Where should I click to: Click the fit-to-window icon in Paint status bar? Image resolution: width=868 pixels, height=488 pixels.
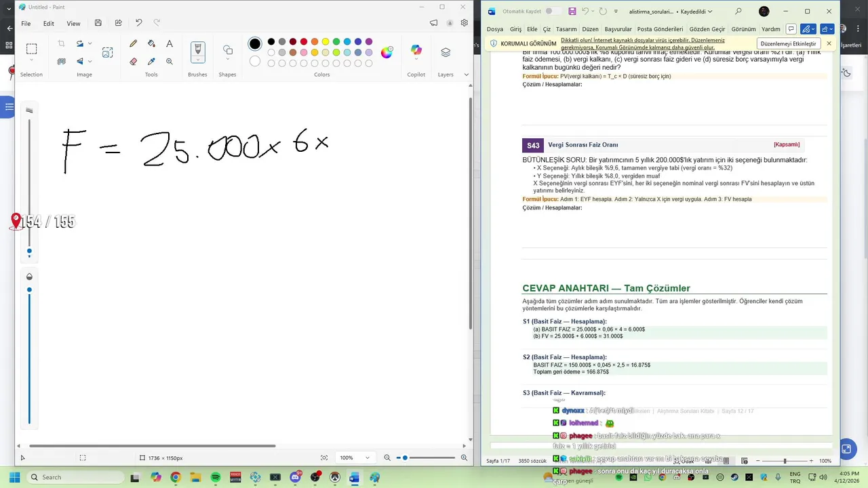pos(324,457)
